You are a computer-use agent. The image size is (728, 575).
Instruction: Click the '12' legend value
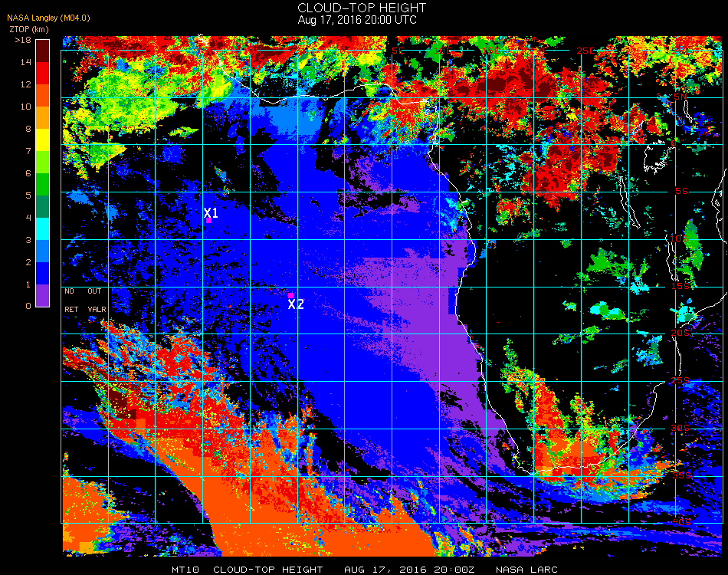(x=26, y=84)
